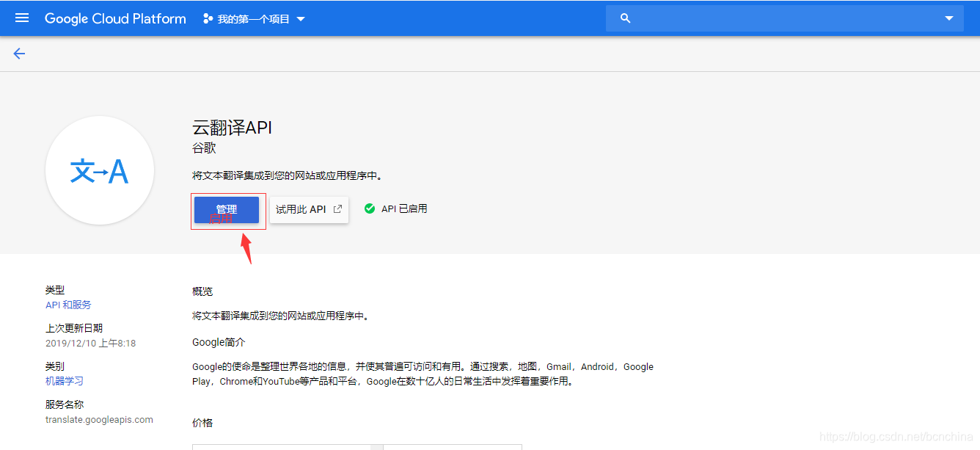This screenshot has height=450, width=980.
Task: Open the hamburger navigation menu
Action: [22, 18]
